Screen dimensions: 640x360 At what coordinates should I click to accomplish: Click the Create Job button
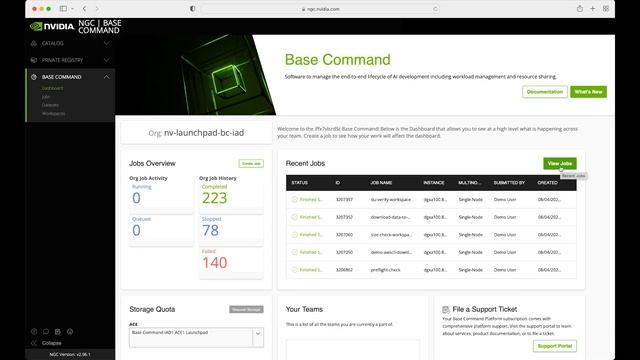(251, 164)
